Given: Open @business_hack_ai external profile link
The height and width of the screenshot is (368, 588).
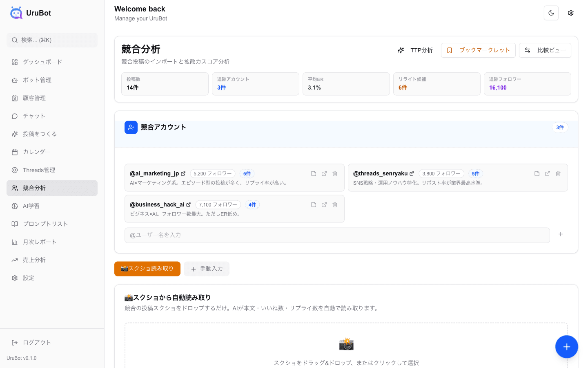Looking at the screenshot, I should coord(188,205).
